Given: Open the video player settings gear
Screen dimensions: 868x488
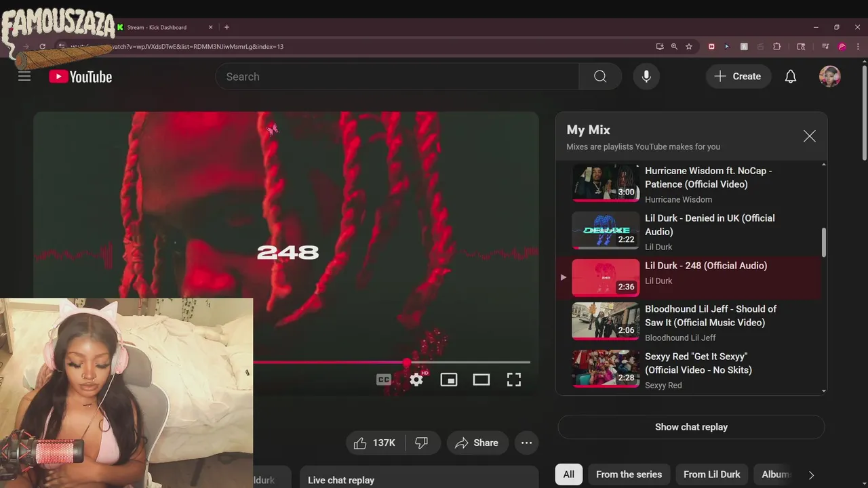Looking at the screenshot, I should [416, 380].
